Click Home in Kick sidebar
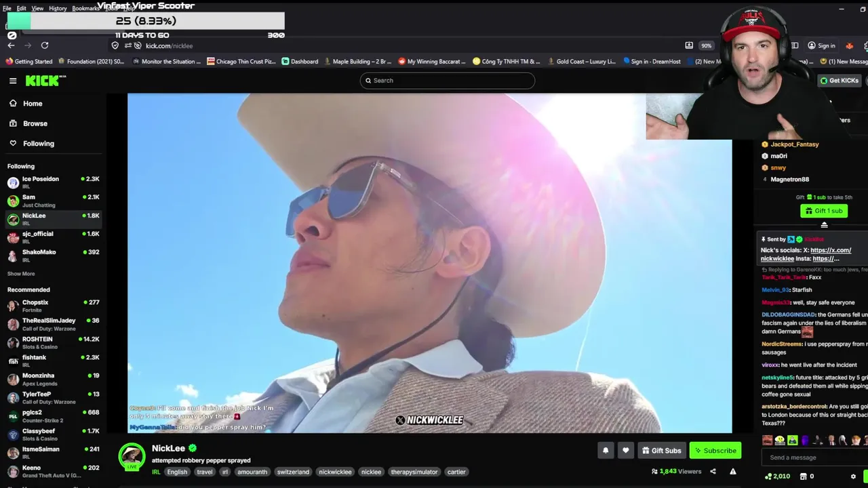 [x=33, y=104]
